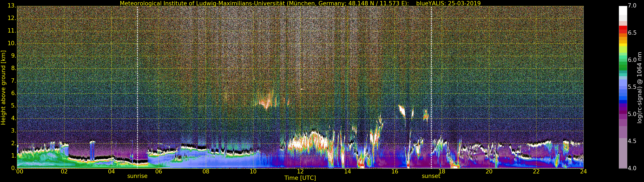Click the x-axis tick label '22'

[536, 172]
